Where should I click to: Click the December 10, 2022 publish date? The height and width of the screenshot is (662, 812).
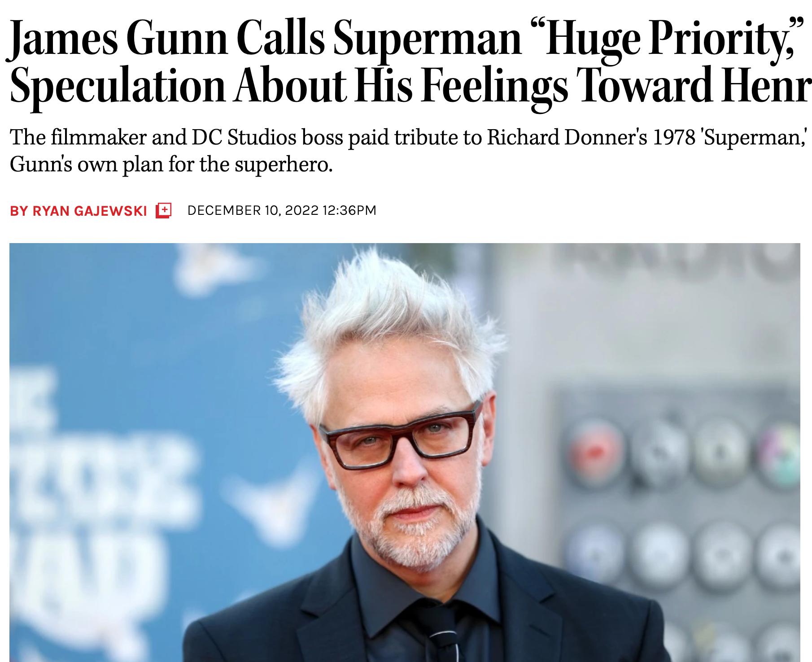253,210
